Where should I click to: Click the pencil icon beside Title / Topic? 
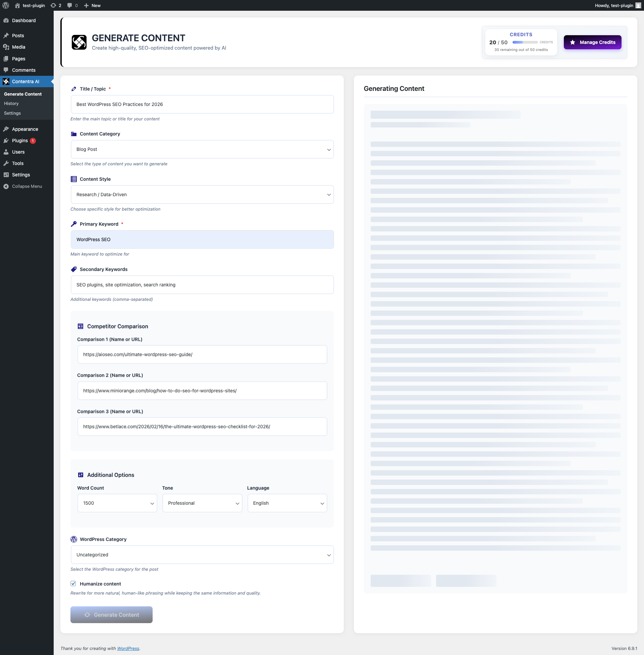pos(73,89)
